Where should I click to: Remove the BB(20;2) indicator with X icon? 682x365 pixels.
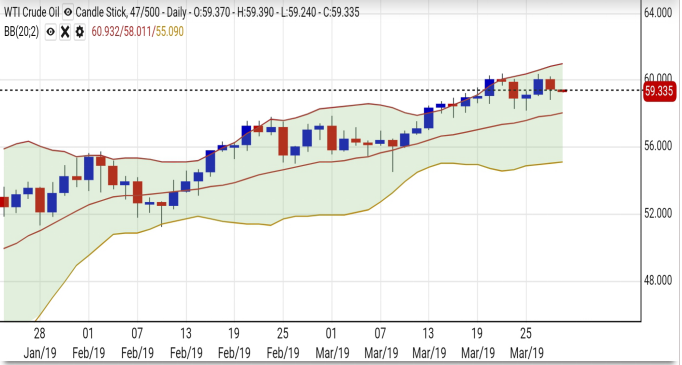click(65, 32)
